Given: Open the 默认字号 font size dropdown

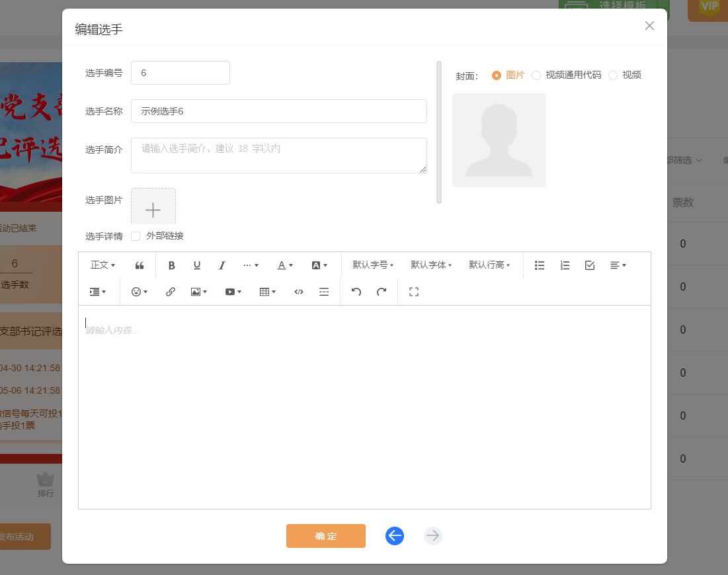Looking at the screenshot, I should tap(373, 265).
